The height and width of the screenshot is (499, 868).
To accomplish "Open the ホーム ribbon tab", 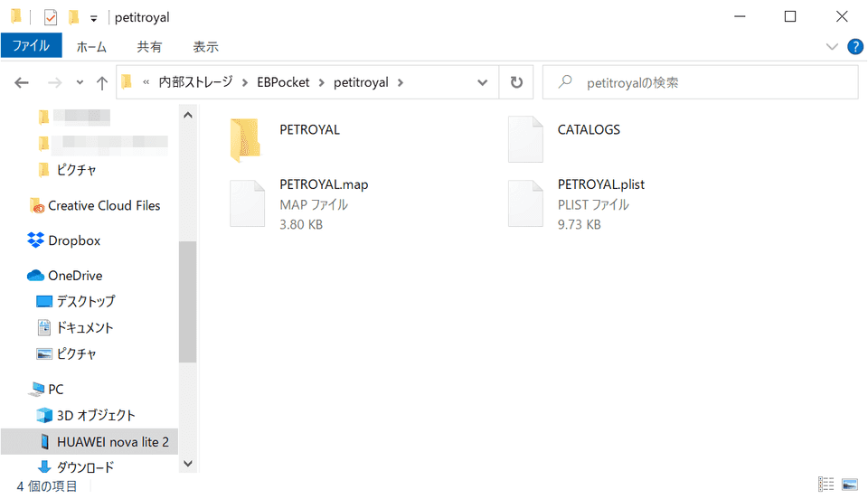I will pyautogui.click(x=91, y=47).
